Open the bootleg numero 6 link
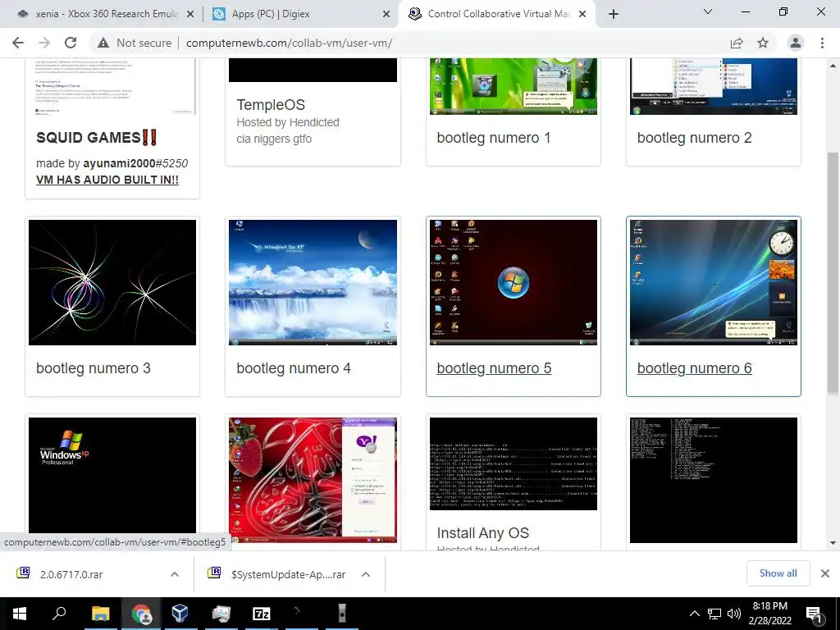Viewport: 840px width, 630px height. click(694, 368)
